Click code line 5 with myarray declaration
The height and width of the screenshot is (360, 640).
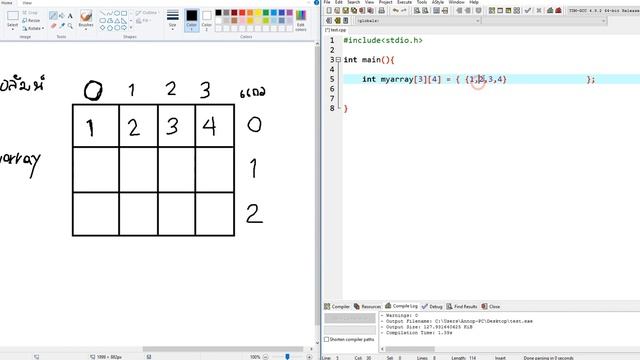coord(491,79)
